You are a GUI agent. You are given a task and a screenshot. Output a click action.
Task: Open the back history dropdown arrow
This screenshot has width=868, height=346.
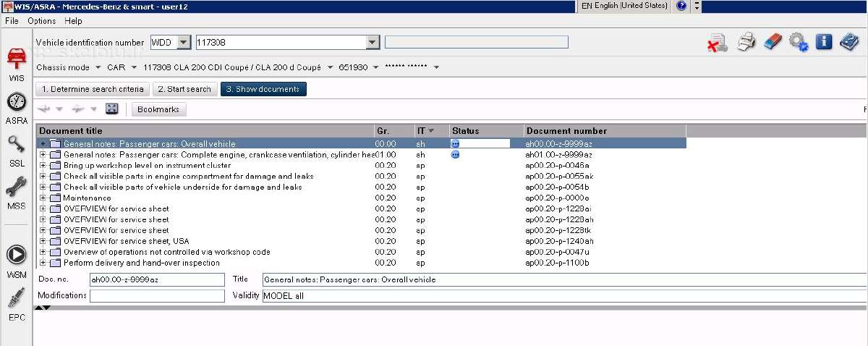(59, 109)
